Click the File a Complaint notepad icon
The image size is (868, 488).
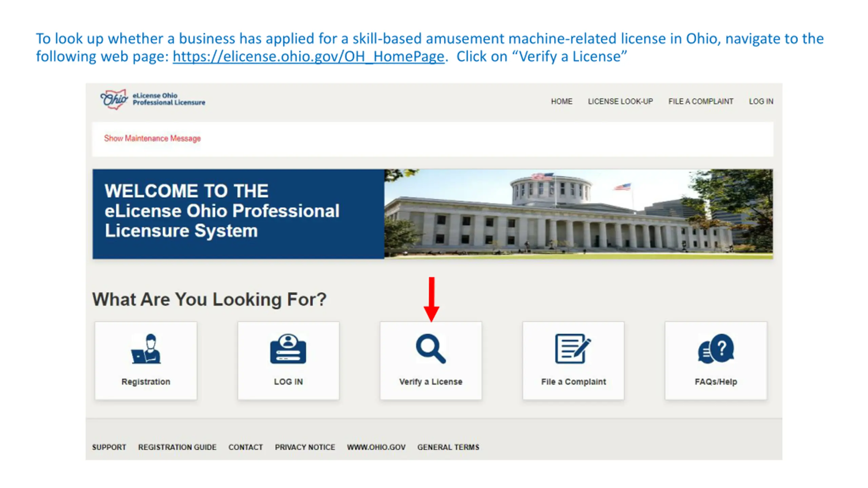click(573, 349)
